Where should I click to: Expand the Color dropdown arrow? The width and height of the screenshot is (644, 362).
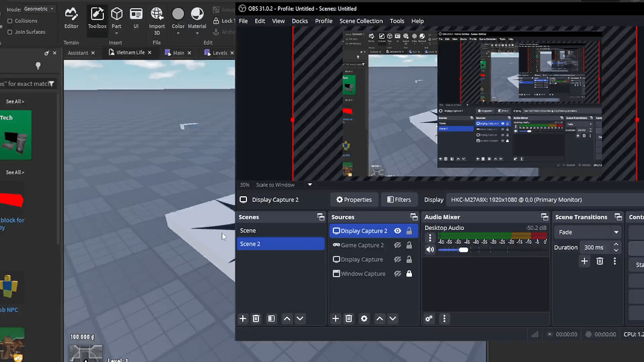(178, 34)
